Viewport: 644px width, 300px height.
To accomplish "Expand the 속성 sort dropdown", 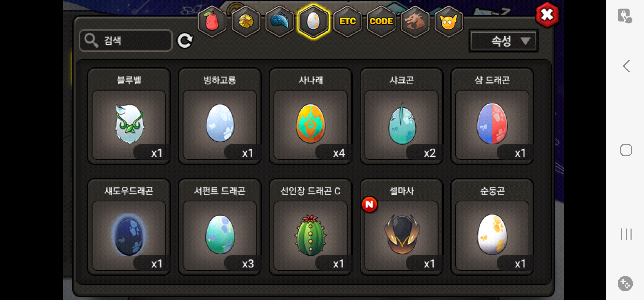I will [503, 41].
